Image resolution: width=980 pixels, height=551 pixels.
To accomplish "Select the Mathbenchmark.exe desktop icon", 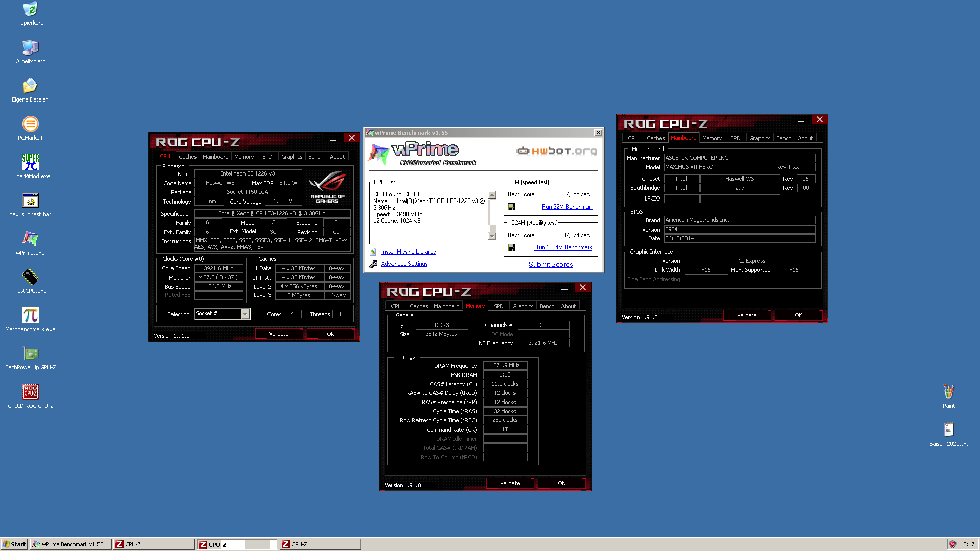I will point(30,315).
